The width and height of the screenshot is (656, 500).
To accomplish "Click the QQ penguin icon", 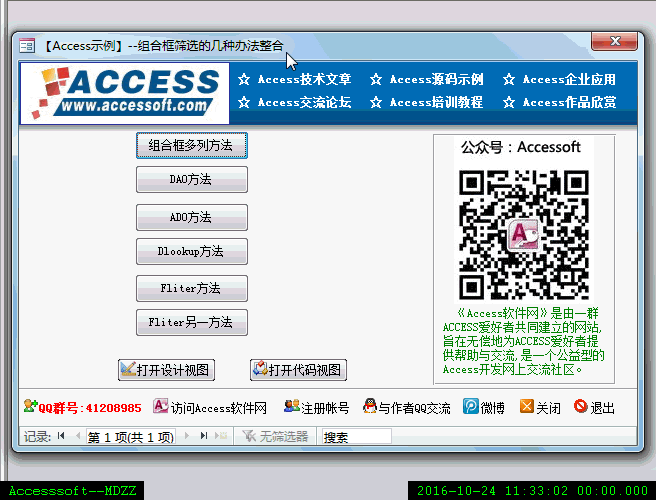I will 370,406.
